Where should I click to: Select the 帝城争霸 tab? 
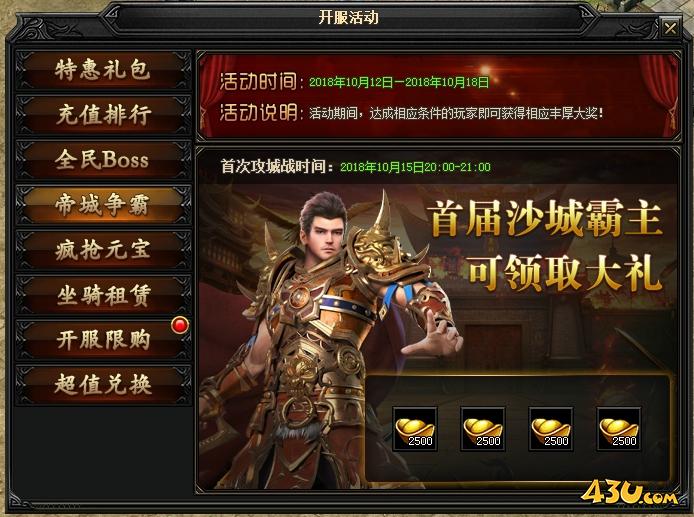coord(103,204)
